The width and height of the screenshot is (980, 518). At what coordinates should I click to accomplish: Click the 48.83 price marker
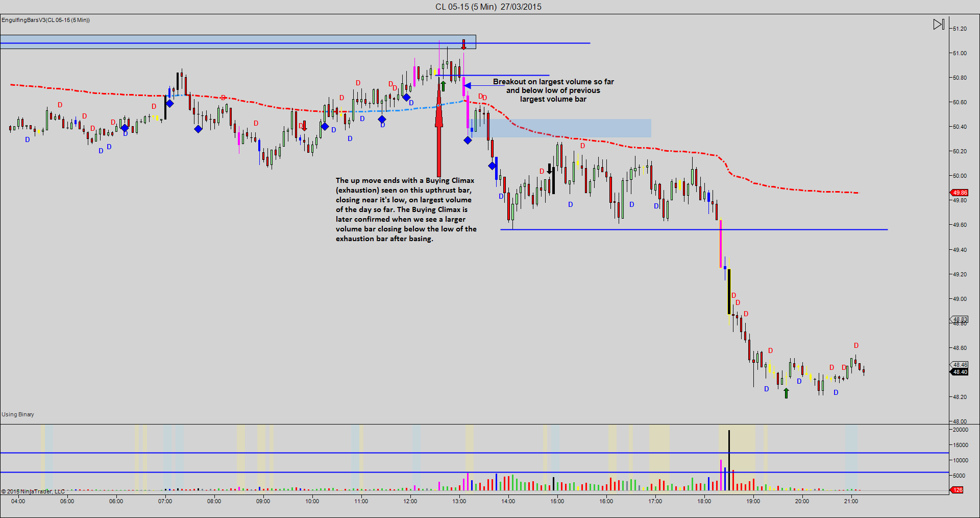coord(959,319)
